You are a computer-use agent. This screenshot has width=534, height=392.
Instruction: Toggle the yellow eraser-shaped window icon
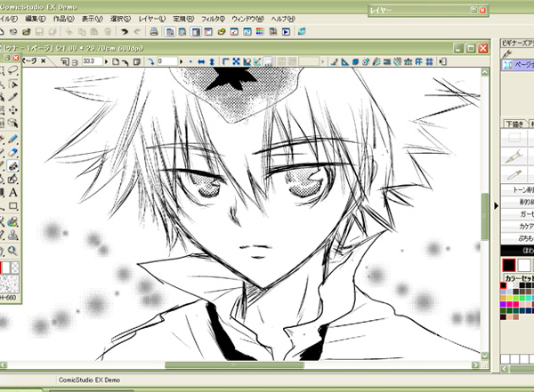point(222,32)
